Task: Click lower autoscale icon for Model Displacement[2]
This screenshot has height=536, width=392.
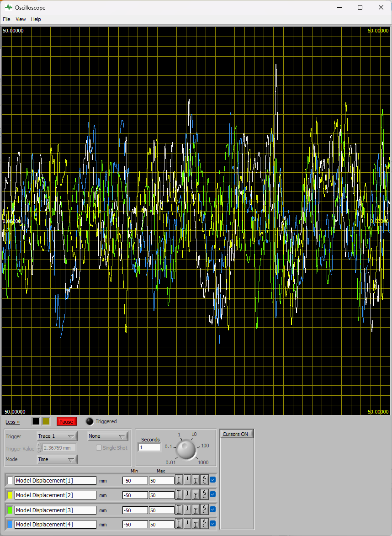Action: (x=196, y=494)
